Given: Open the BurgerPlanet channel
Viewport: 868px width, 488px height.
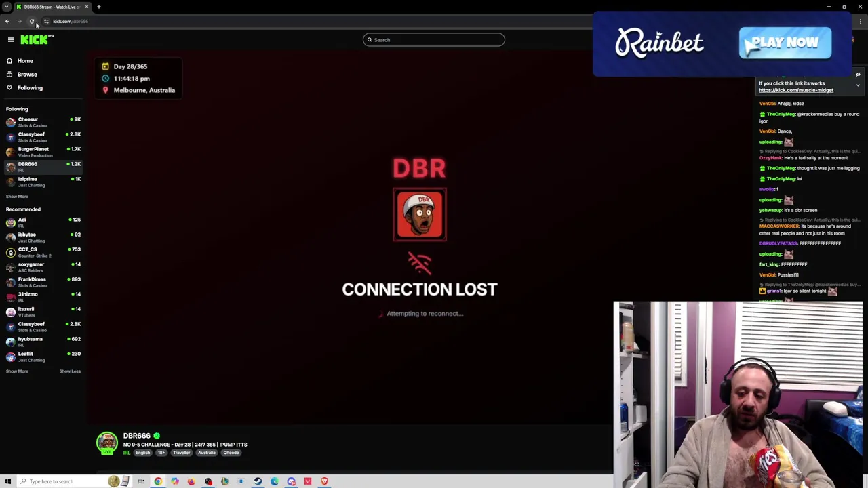Looking at the screenshot, I should click(43, 152).
